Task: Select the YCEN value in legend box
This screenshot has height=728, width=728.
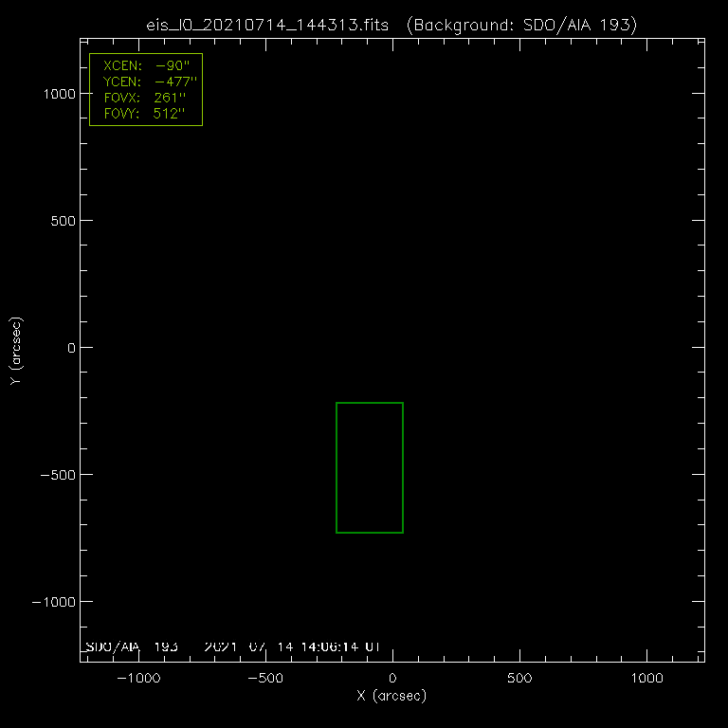Action: [174, 82]
